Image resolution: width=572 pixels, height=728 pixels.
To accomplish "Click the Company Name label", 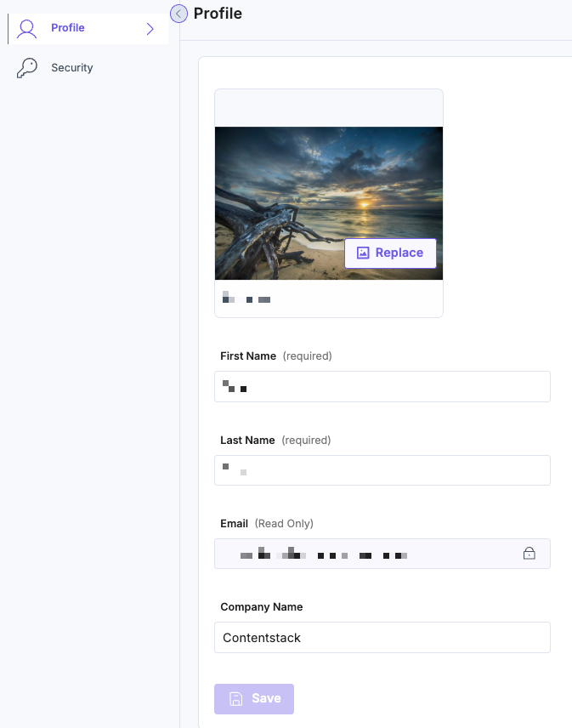I will click(262, 607).
